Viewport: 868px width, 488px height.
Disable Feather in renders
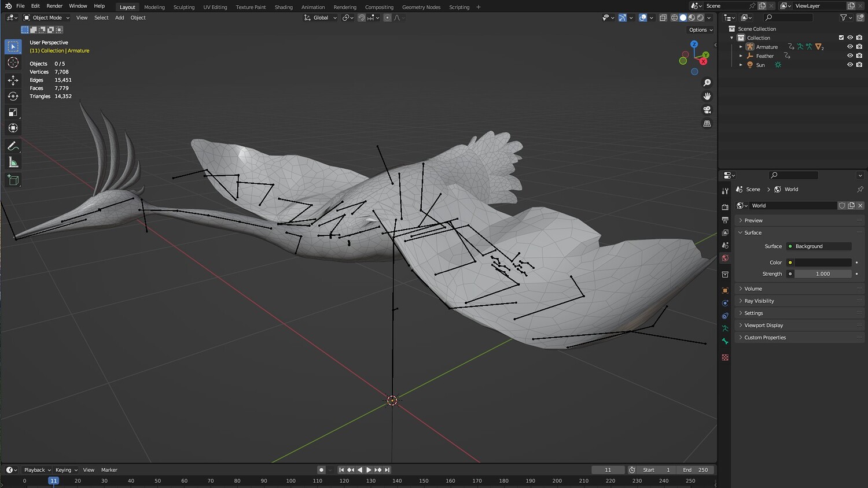(859, 56)
